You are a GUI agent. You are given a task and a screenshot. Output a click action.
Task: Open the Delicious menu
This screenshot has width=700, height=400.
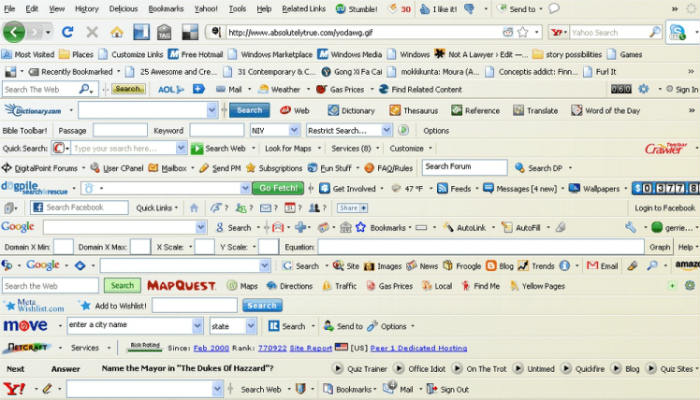click(123, 8)
